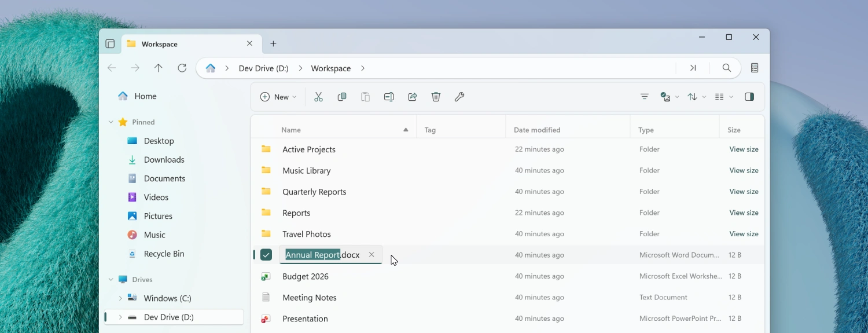Image resolution: width=868 pixels, height=333 pixels.
Task: Cut the selected file with scissors
Action: (318, 97)
